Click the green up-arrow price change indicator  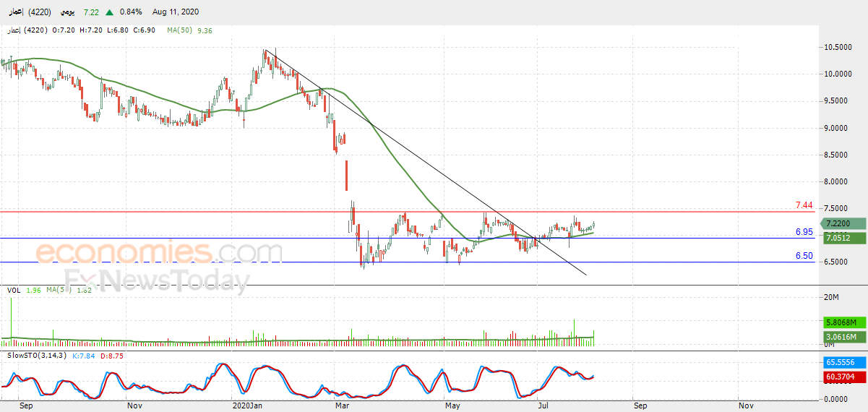click(x=109, y=12)
